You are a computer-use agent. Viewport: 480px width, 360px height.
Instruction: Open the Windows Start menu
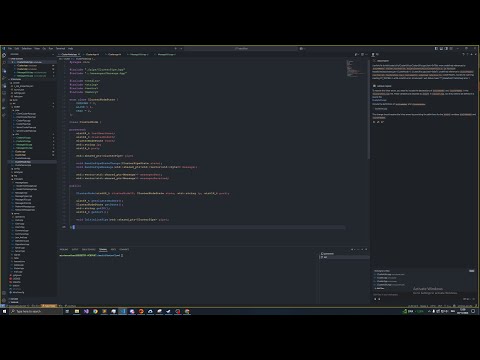4,311
